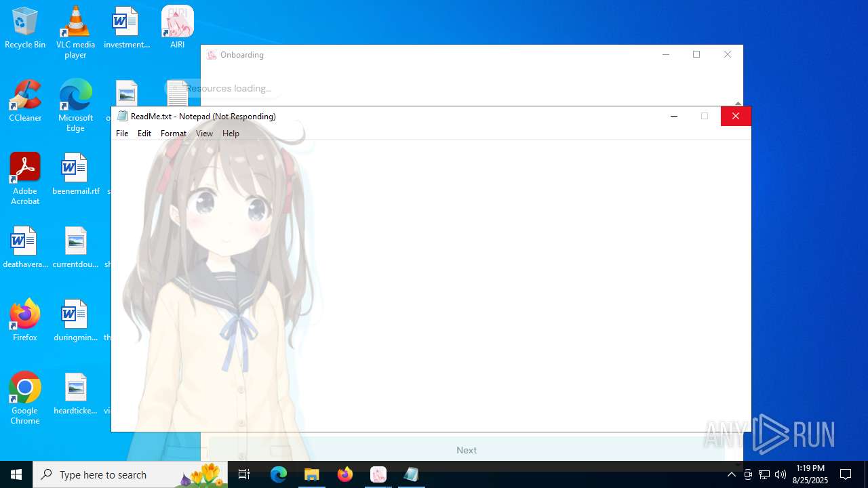Screen dimensions: 868x488
Task: Open the notification center icon
Action: pos(846,474)
